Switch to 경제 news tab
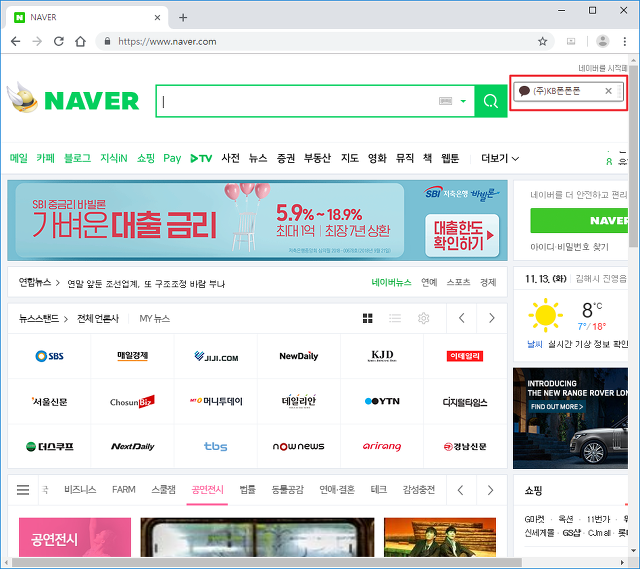The image size is (640, 569). pyautogui.click(x=488, y=282)
